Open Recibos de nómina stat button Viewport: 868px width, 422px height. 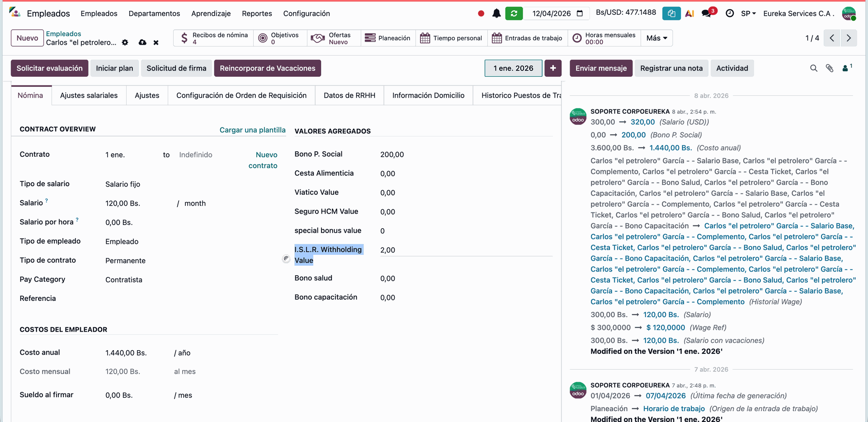213,38
